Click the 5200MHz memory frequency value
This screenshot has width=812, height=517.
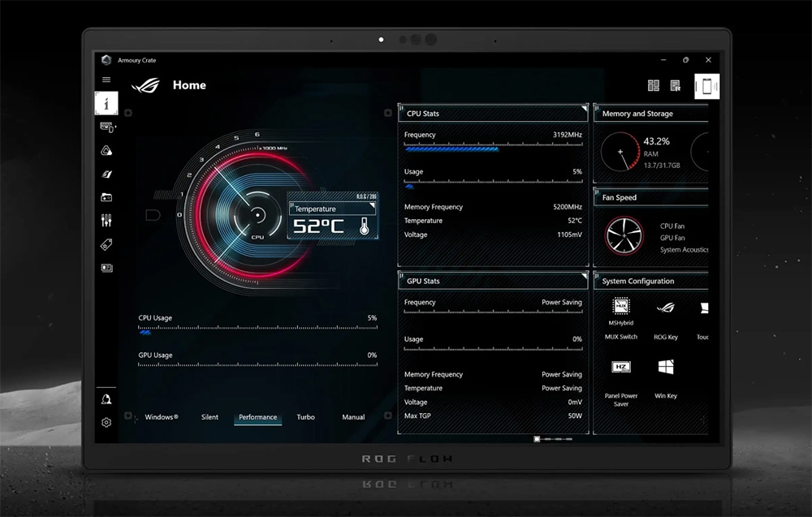567,206
